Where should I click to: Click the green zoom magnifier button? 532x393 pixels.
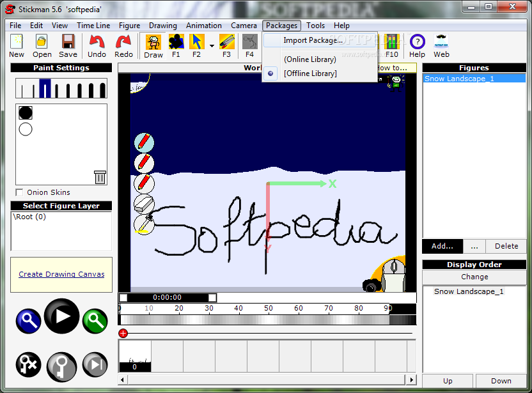(95, 321)
